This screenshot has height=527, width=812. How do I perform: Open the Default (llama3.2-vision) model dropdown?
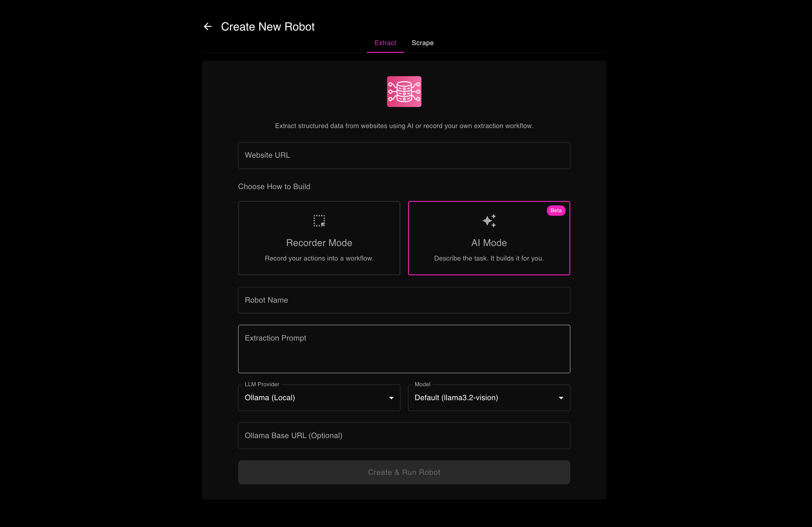click(489, 398)
